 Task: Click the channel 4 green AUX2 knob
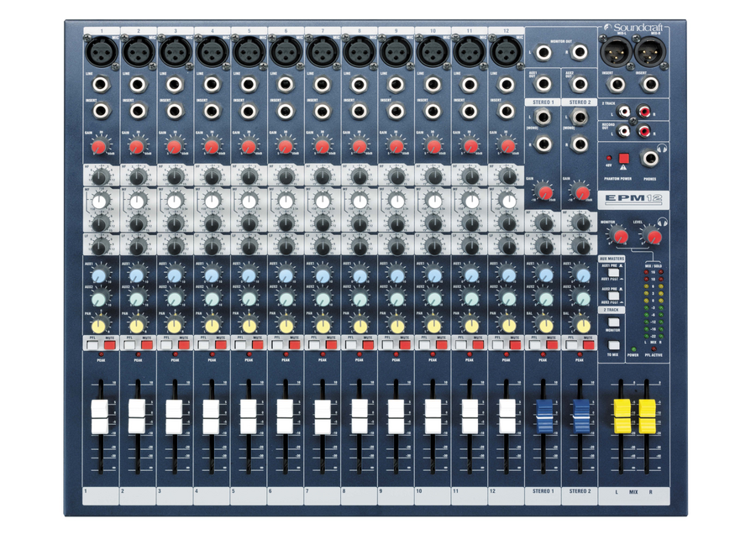[210, 299]
